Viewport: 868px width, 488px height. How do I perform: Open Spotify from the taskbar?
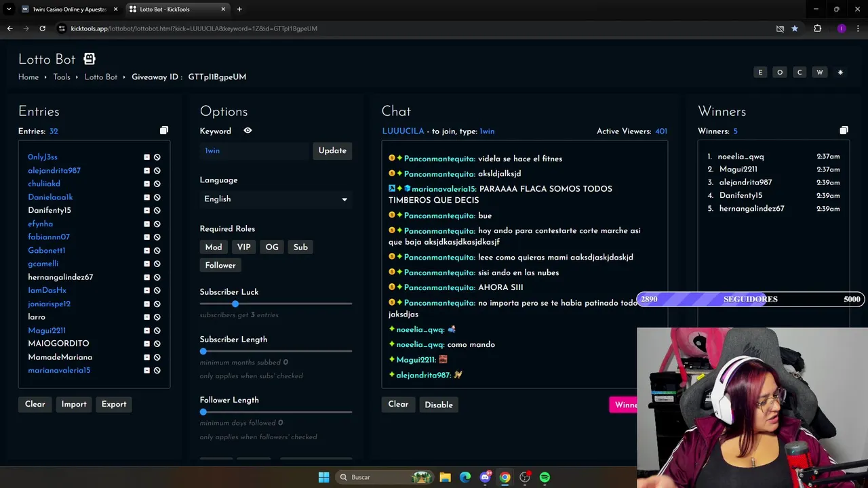(x=545, y=477)
